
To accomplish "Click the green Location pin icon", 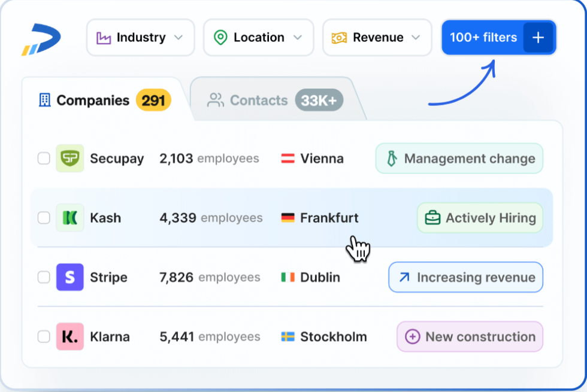I will [221, 37].
